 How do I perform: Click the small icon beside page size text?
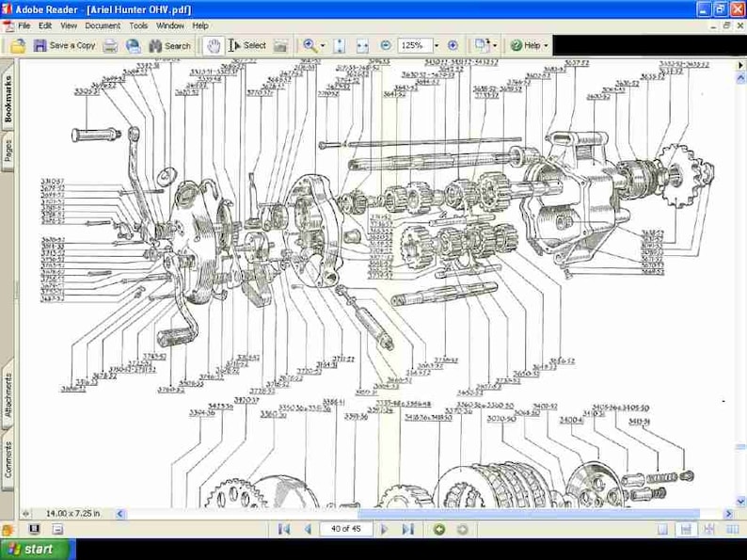(x=25, y=514)
